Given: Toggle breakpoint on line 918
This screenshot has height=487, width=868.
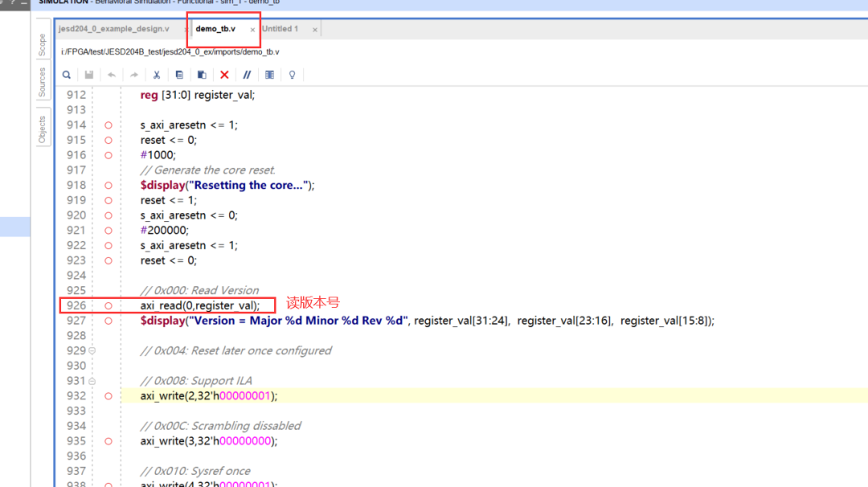Looking at the screenshot, I should click(x=108, y=186).
